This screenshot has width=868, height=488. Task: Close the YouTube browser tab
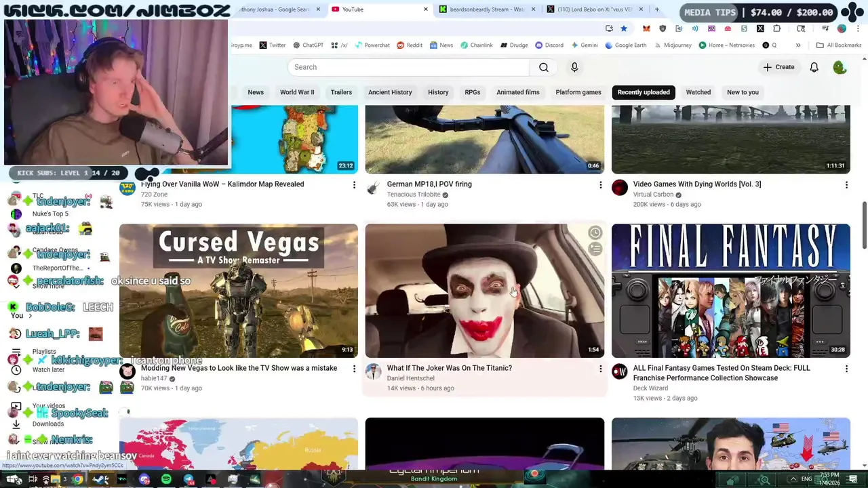(426, 9)
